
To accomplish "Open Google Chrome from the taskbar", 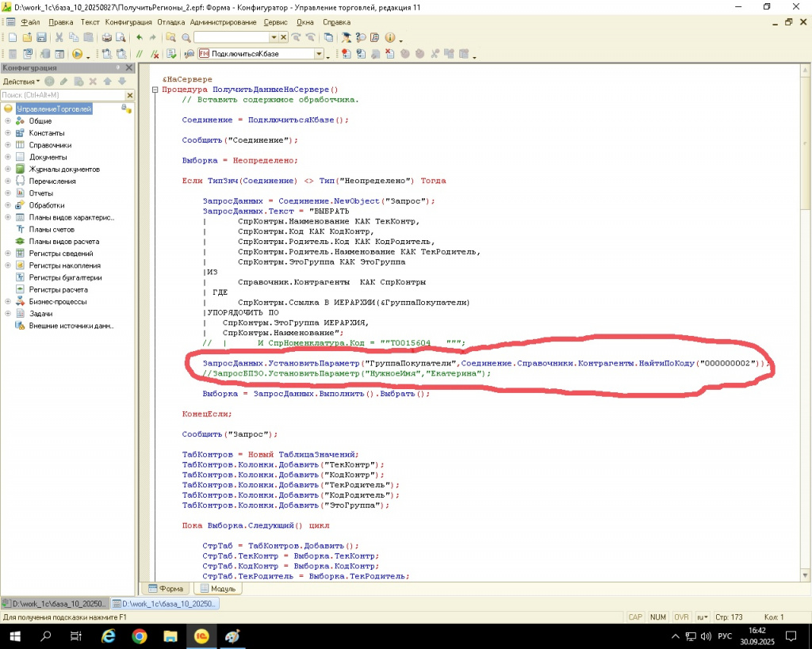I will (140, 636).
